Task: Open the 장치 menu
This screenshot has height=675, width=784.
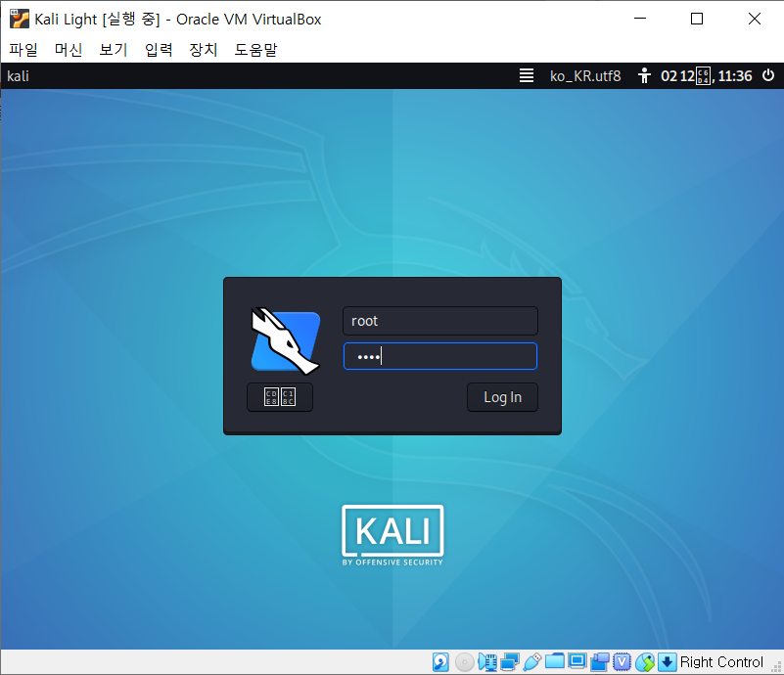Action: point(204,50)
